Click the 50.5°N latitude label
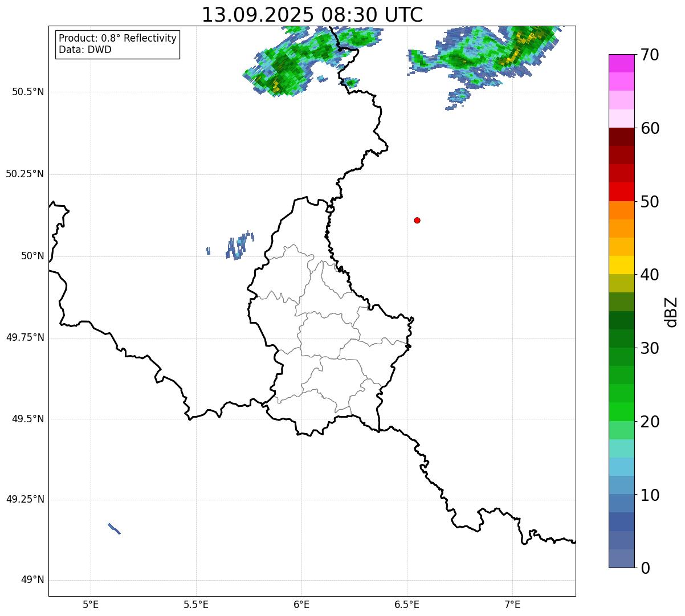Screen dimensions: 685x616 27,92
